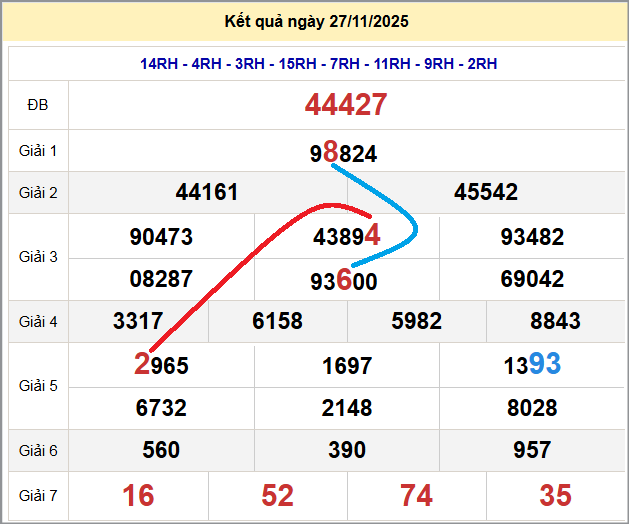The width and height of the screenshot is (629, 524).
Task: Click the Giải 6 number 560
Action: tap(161, 450)
